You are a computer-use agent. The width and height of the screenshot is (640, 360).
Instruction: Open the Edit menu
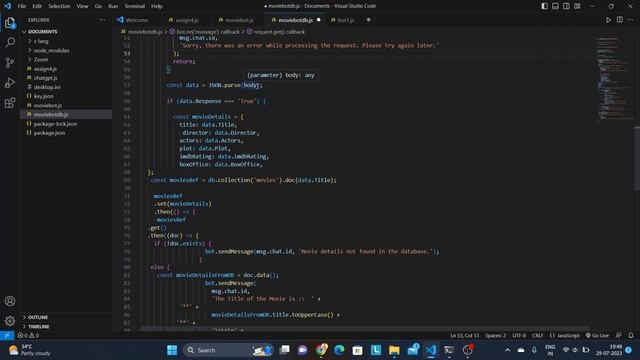click(37, 6)
